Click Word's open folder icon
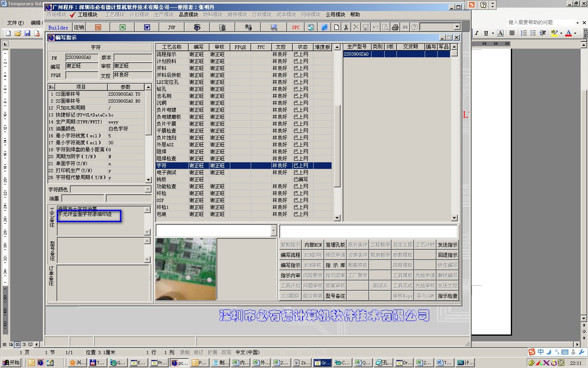588x368 pixels. (x=18, y=33)
